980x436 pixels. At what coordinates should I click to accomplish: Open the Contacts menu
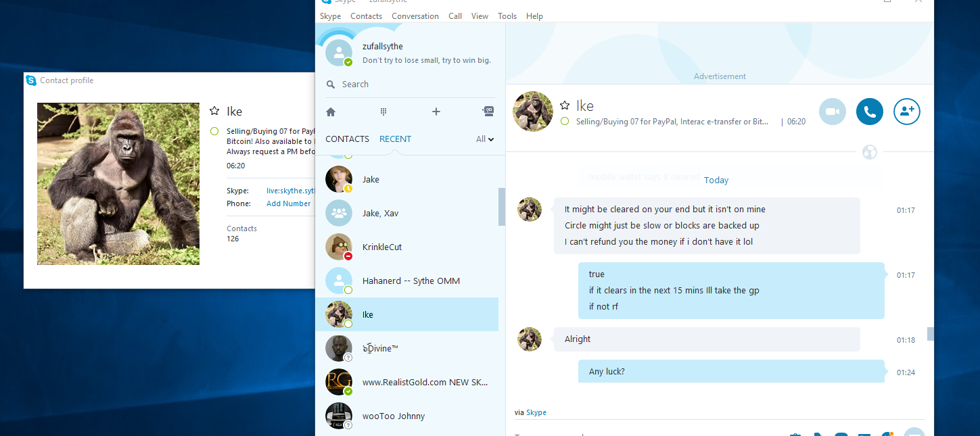click(366, 16)
